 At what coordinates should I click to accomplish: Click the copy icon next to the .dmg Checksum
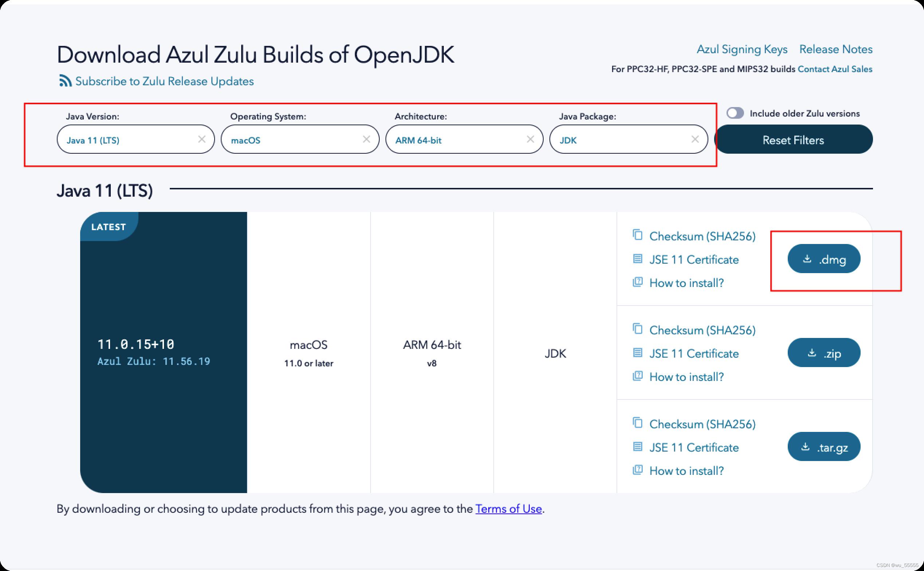pyautogui.click(x=637, y=235)
